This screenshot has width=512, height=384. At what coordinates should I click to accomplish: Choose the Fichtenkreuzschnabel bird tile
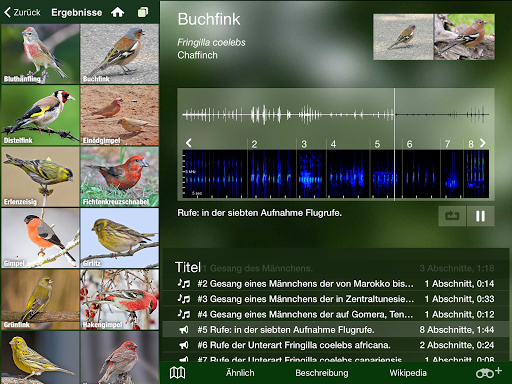coord(120,177)
